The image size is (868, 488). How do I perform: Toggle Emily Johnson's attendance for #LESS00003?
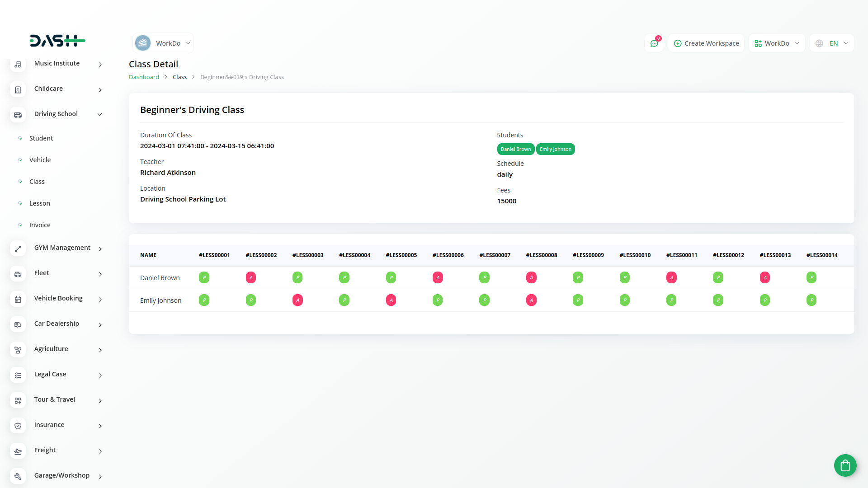[x=297, y=300]
